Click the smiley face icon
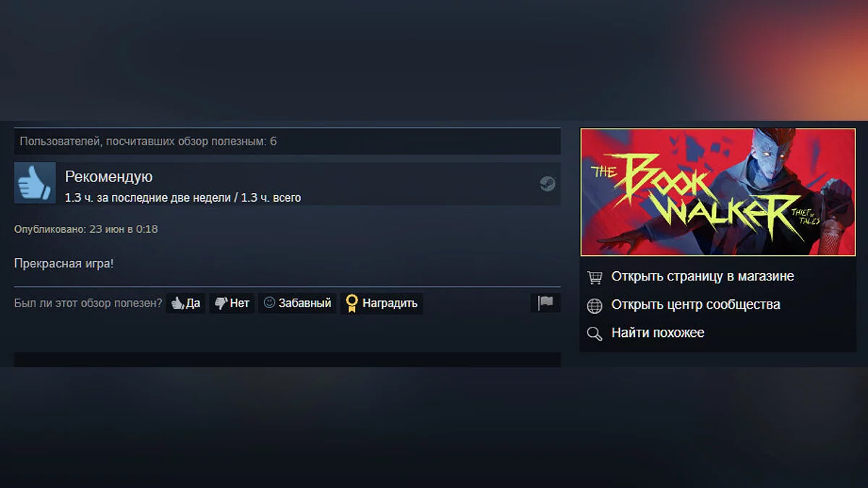868x488 pixels. (270, 303)
